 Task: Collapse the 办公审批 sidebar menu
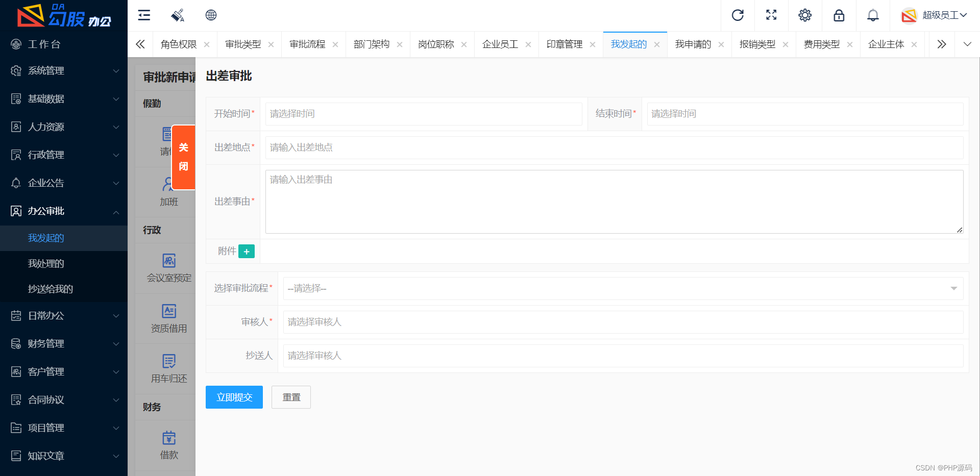click(64, 211)
